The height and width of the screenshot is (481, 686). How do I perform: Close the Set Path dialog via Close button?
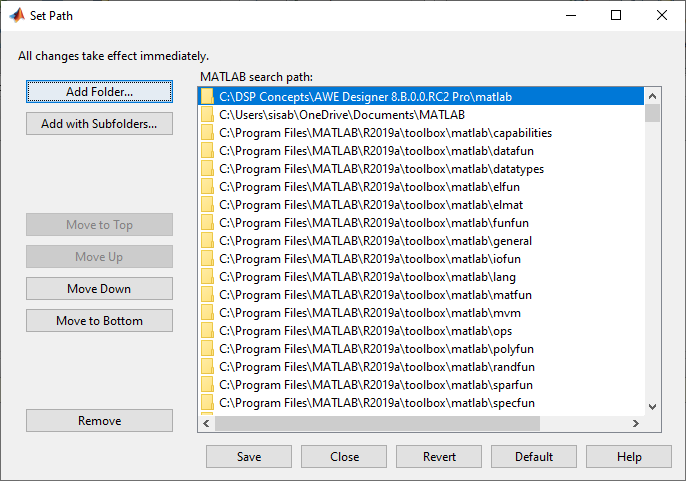(344, 456)
